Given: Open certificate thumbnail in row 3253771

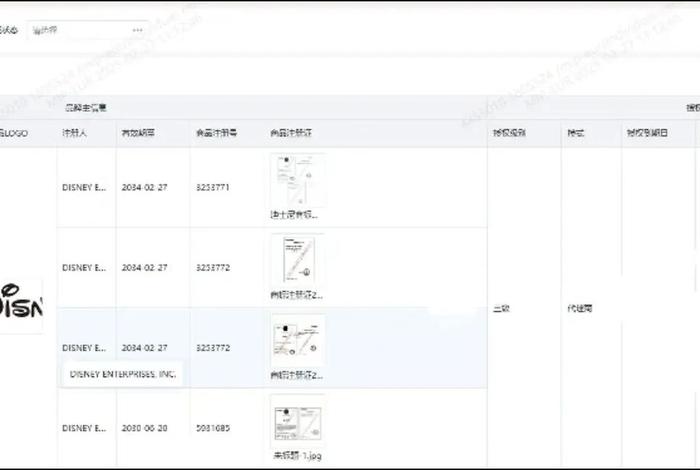Looking at the screenshot, I should [x=297, y=180].
